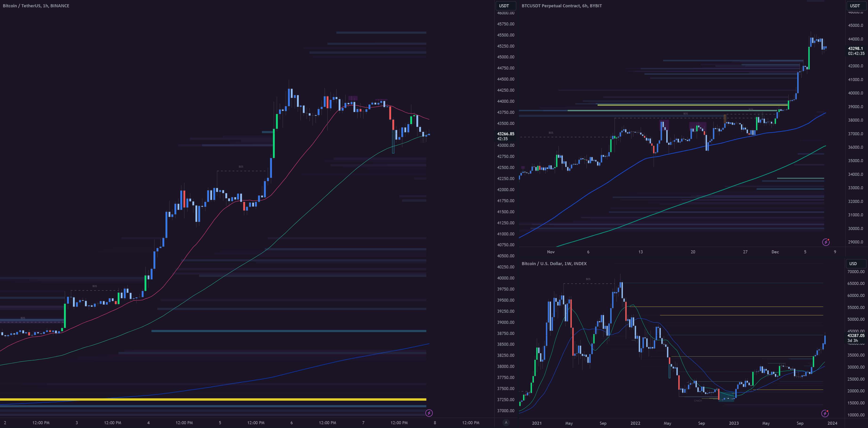Select the teal horizontal line near 38750 on the 1h chart

[289, 331]
